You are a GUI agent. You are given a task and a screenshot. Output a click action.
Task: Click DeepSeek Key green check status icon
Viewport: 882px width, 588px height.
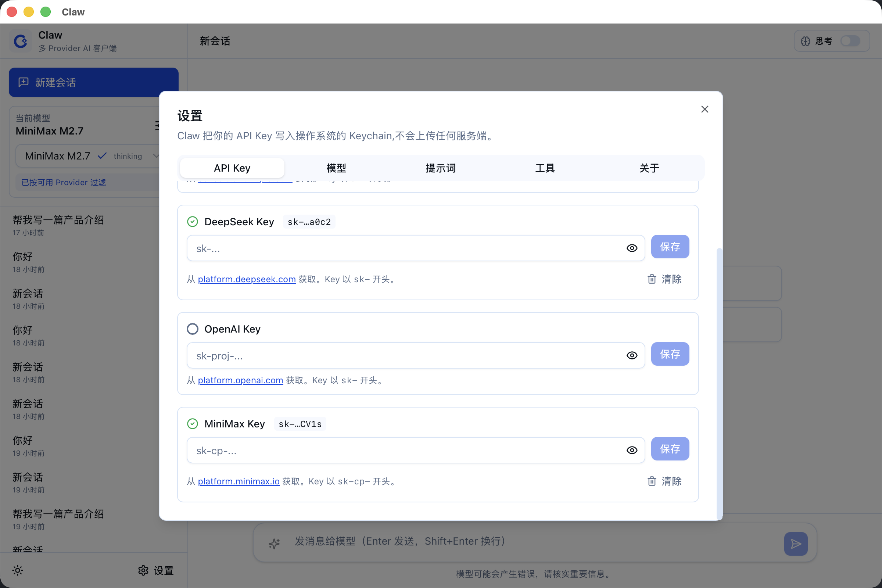click(192, 222)
